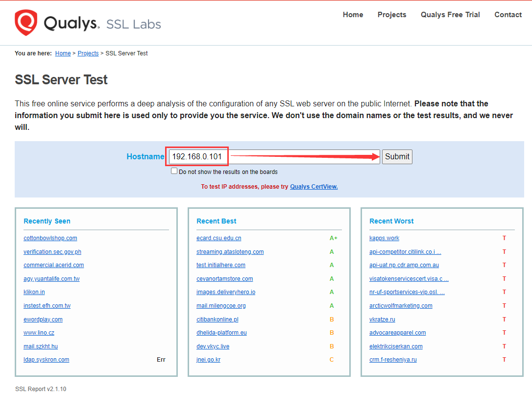Viewport: 532px width, 395px height.
Task: Open dhelida-platform.eu link
Action: 221,333
